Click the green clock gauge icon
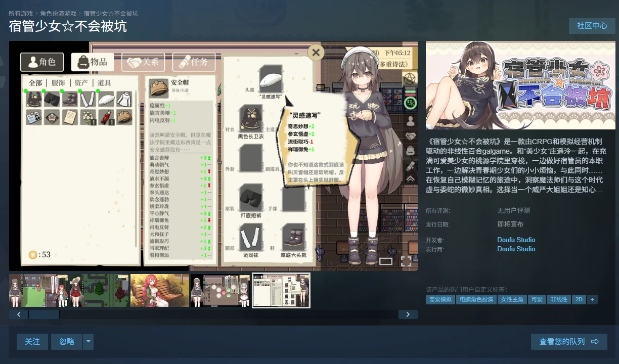 [410, 103]
